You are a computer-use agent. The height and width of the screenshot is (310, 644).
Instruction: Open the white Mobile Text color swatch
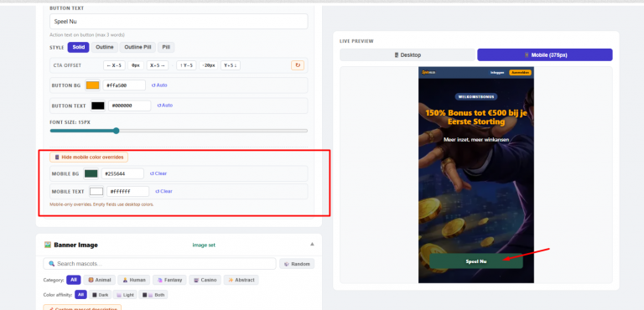click(96, 191)
